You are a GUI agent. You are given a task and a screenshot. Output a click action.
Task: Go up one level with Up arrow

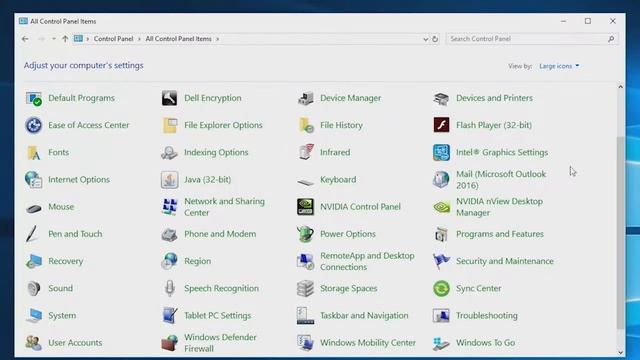[65, 39]
